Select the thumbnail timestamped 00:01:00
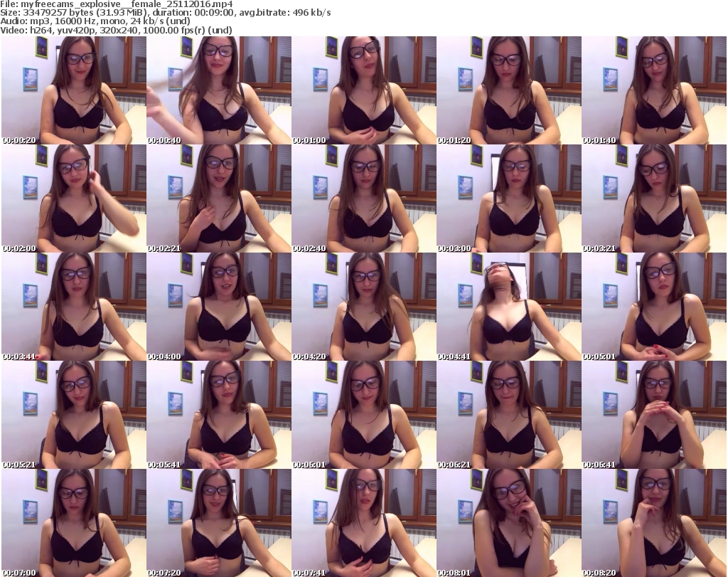 tap(363, 90)
